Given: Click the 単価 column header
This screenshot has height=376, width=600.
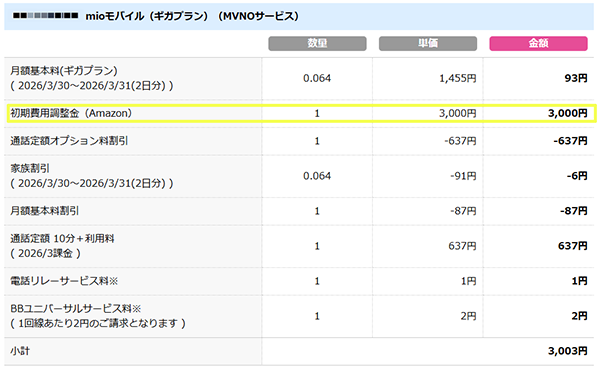Looking at the screenshot, I should tap(428, 44).
